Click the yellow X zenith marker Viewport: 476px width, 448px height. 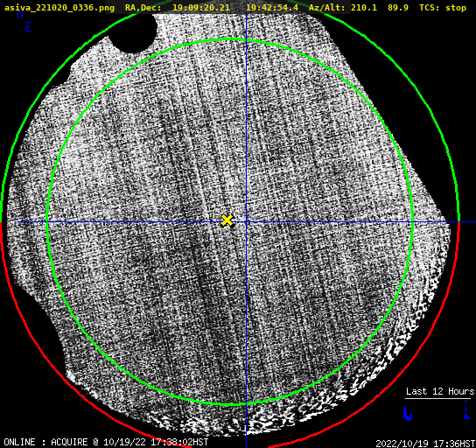pos(227,220)
